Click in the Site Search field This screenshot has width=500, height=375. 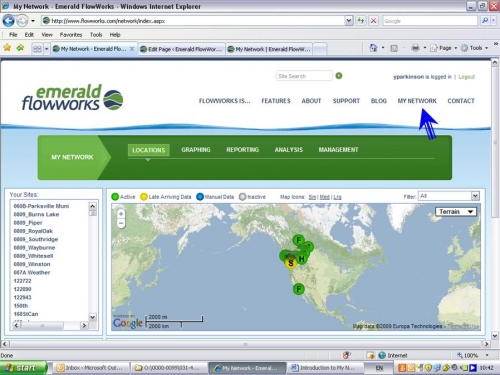click(304, 76)
